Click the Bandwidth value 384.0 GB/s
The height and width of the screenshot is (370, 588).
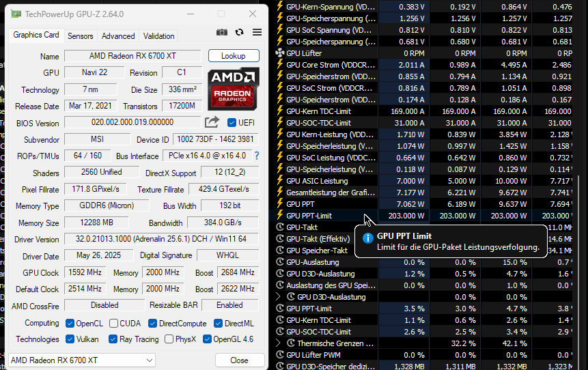point(223,223)
